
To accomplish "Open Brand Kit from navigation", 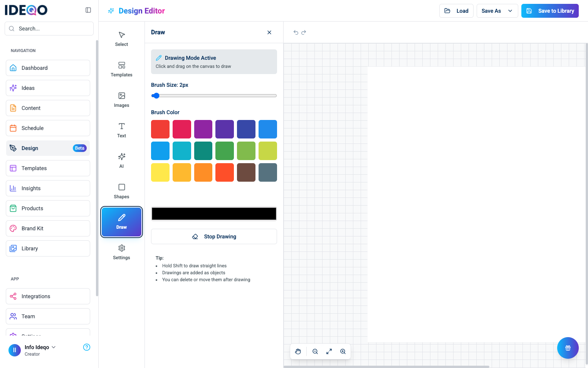I will pyautogui.click(x=48, y=228).
